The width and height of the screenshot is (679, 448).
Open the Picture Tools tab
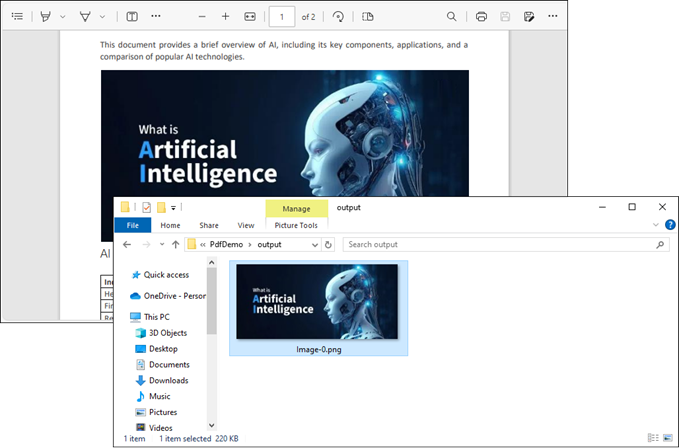[296, 225]
